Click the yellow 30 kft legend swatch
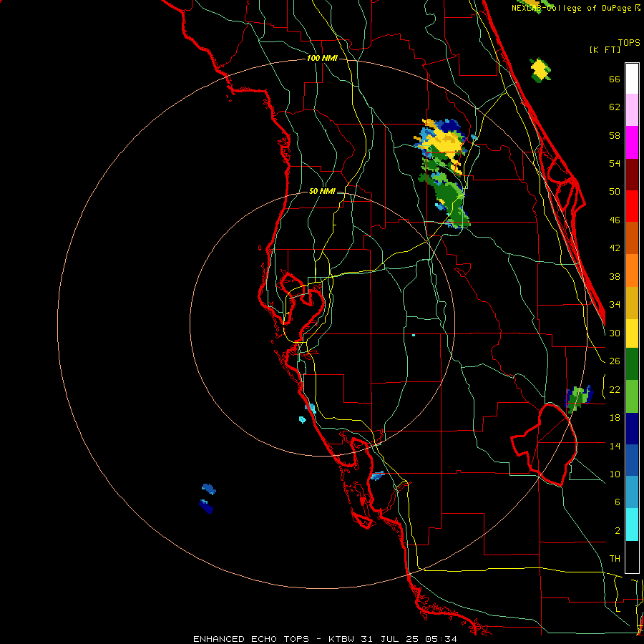The height and width of the screenshot is (644, 644). click(632, 333)
